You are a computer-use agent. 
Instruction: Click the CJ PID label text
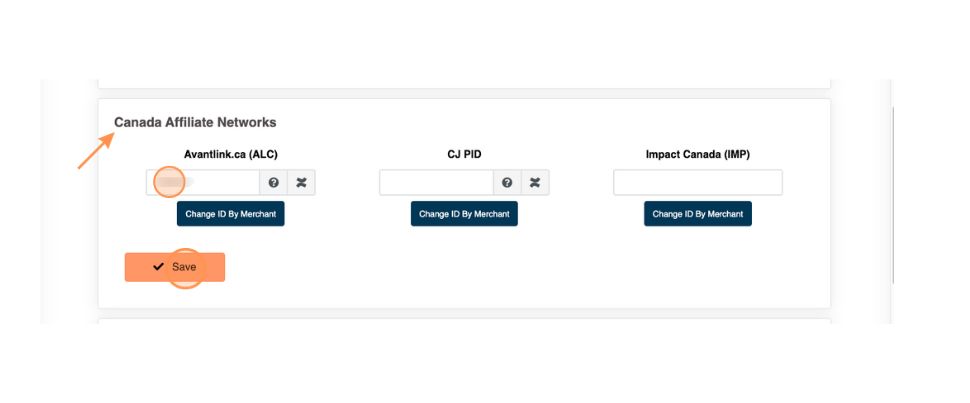pyautogui.click(x=464, y=154)
